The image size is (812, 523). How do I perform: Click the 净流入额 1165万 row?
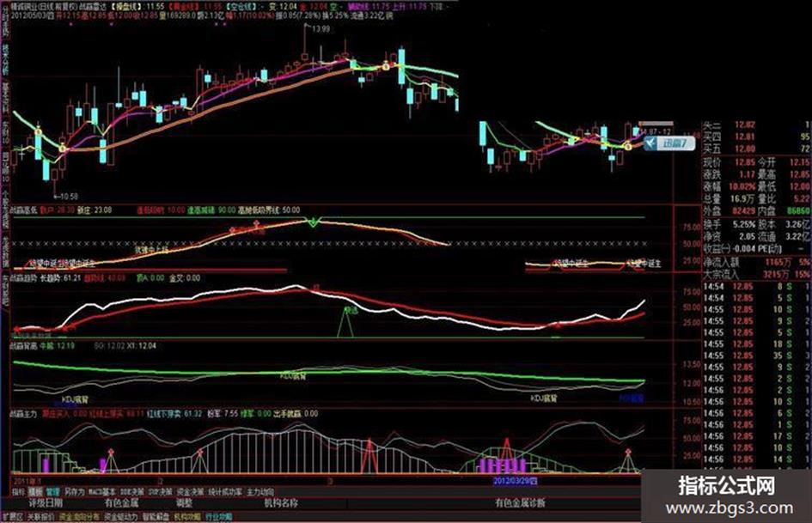point(756,262)
